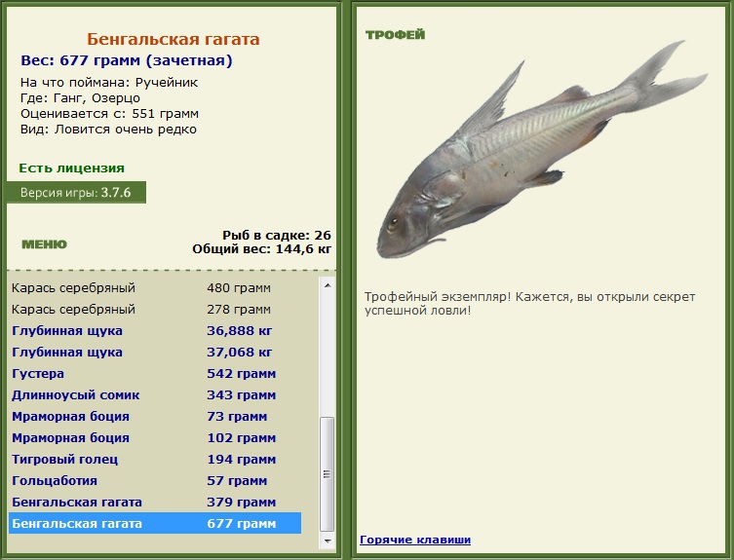
Task: Select Гольцаботия 57 грамм row
Action: pyautogui.click(x=154, y=481)
